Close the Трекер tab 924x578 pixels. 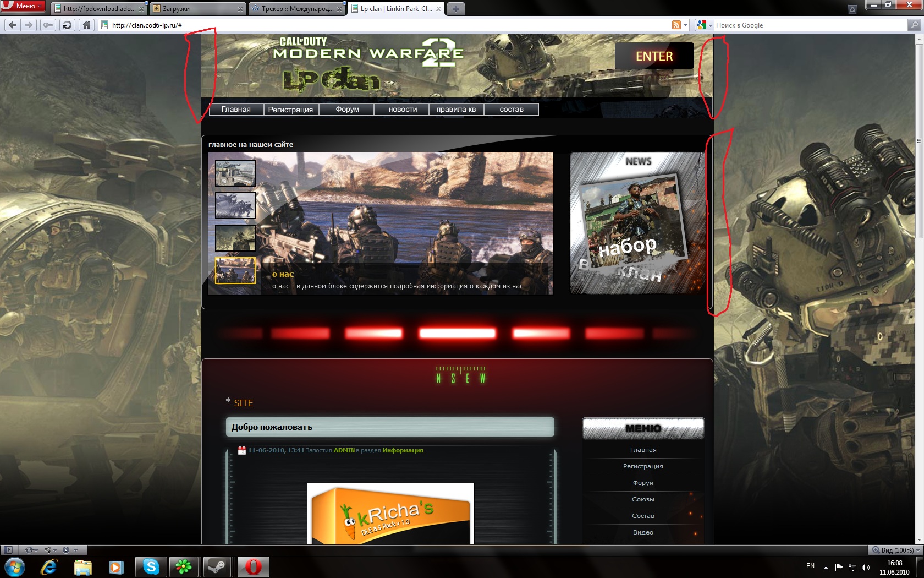(x=339, y=9)
